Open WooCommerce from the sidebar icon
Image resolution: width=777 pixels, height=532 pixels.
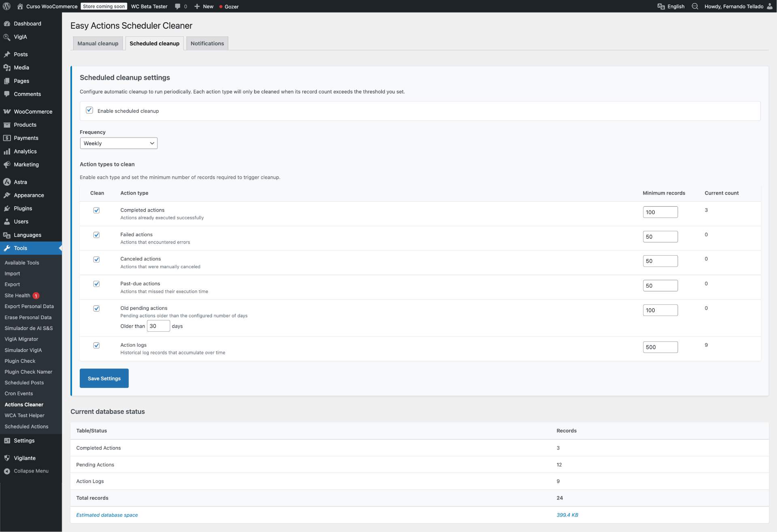7,111
